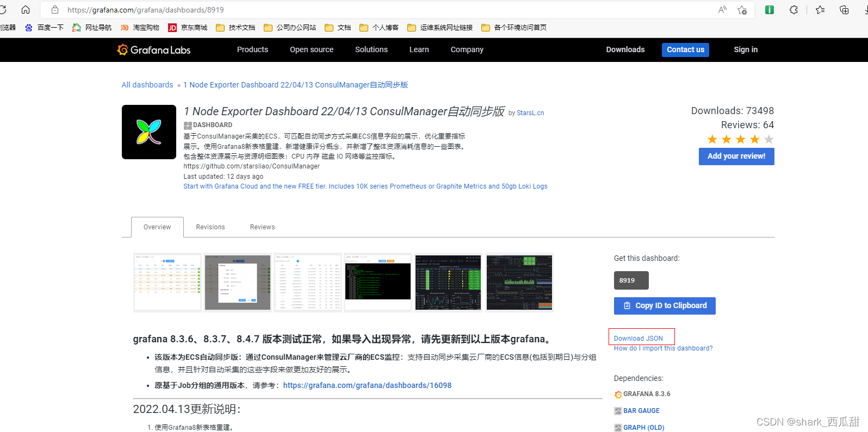The image size is (868, 432).
Task: Open Start with Grafana Cloud free tier link
Action: (365, 186)
